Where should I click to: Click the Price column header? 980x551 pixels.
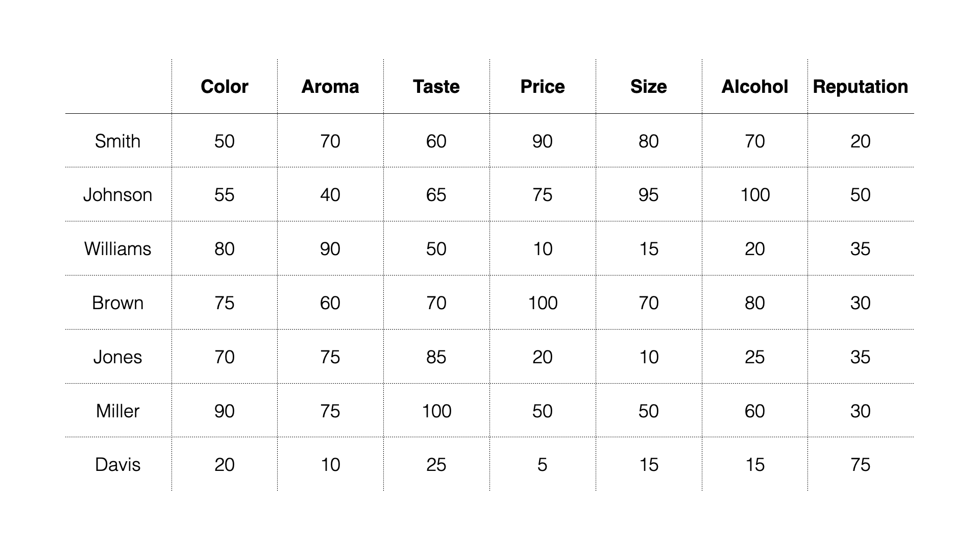[543, 86]
